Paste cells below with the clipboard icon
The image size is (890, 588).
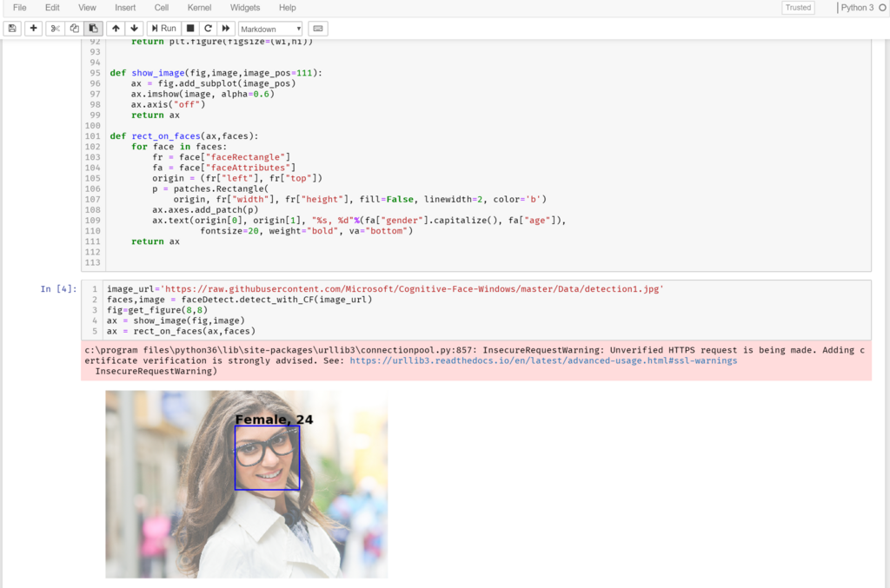pos(94,29)
